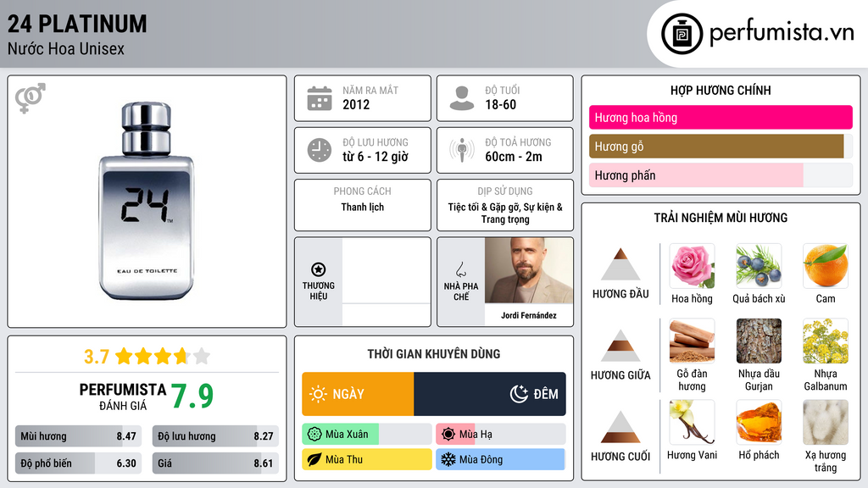Click the 3.7 rating number

tap(97, 357)
